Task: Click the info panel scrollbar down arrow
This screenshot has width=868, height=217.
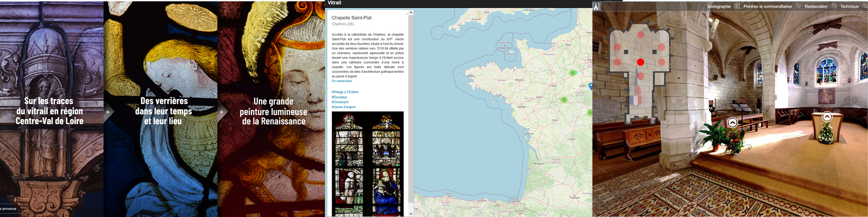Action: click(x=411, y=213)
